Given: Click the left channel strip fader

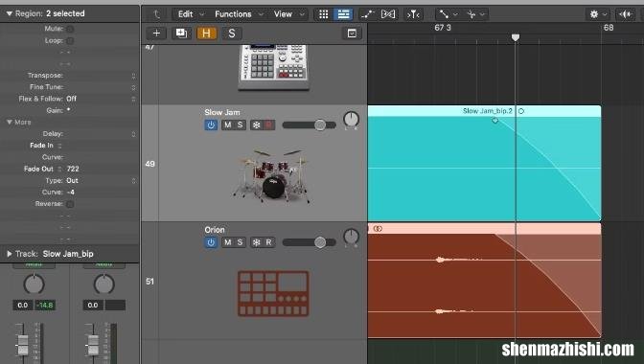Looking at the screenshot, I should [x=23, y=344].
